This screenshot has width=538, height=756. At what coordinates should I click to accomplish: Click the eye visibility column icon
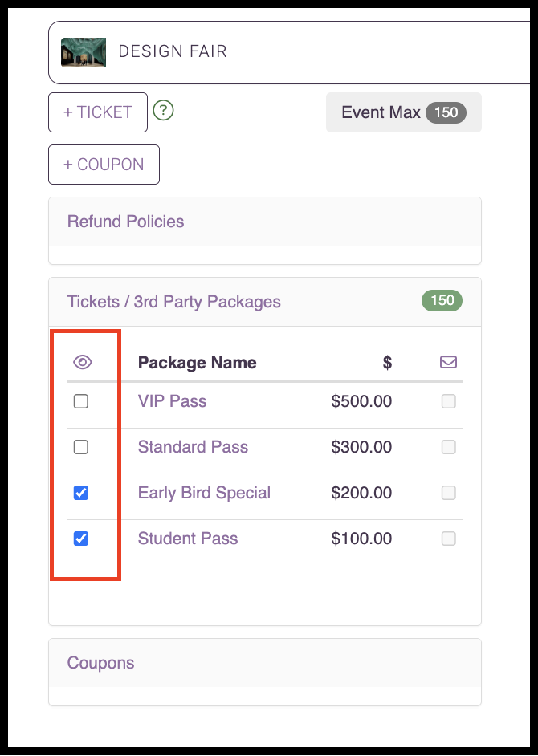click(x=81, y=361)
